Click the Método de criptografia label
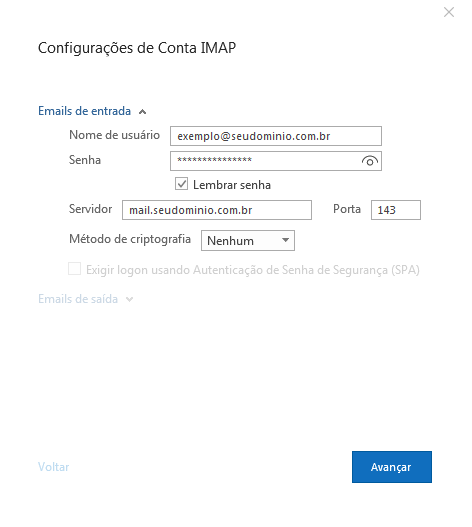The height and width of the screenshot is (527, 472). click(x=130, y=239)
